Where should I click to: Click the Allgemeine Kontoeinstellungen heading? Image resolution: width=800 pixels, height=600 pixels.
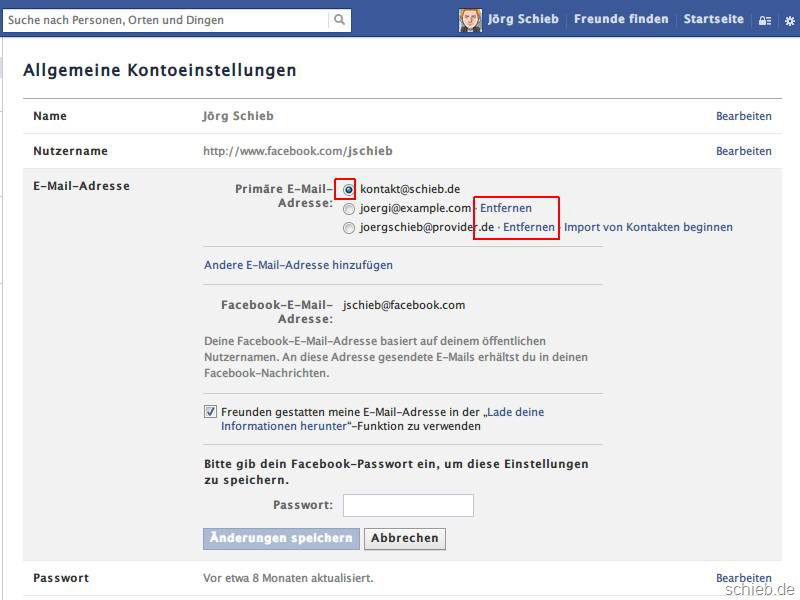pyautogui.click(x=160, y=70)
